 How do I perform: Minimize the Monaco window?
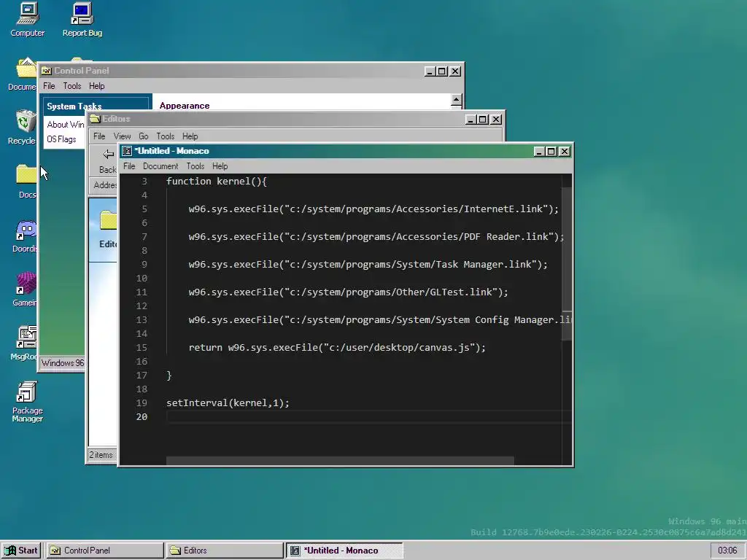coord(539,152)
